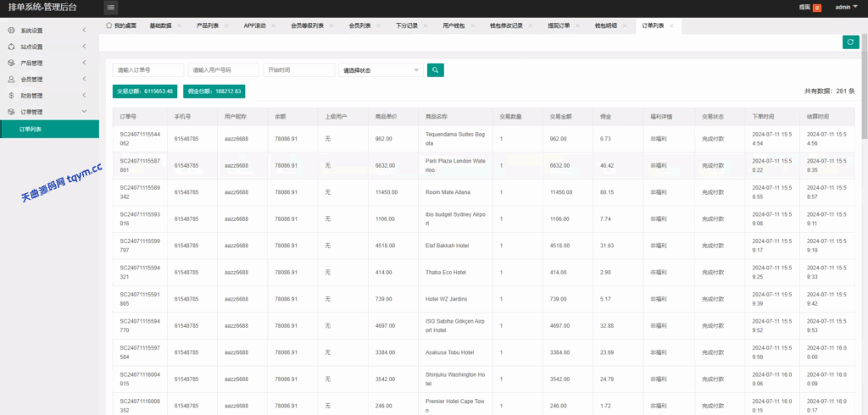Close the 订单列表 tab

coord(671,26)
